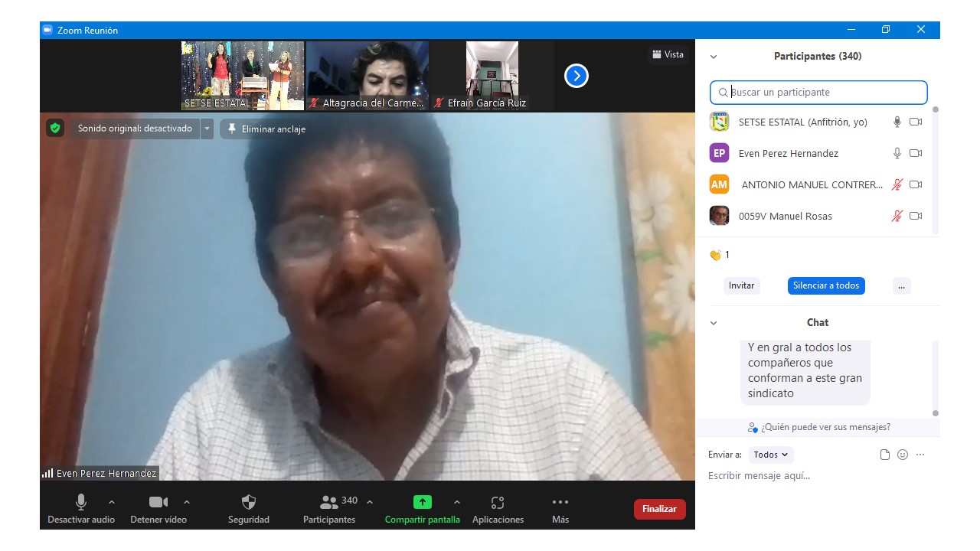Click the red Finalizar button
The width and height of the screenshot is (980, 551).
(659, 509)
